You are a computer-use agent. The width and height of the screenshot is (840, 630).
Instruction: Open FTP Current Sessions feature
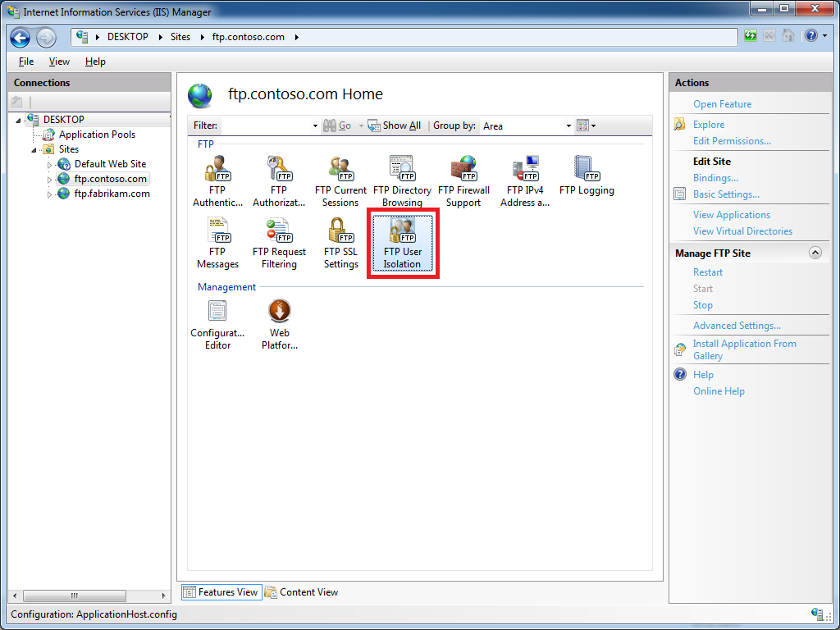click(340, 181)
